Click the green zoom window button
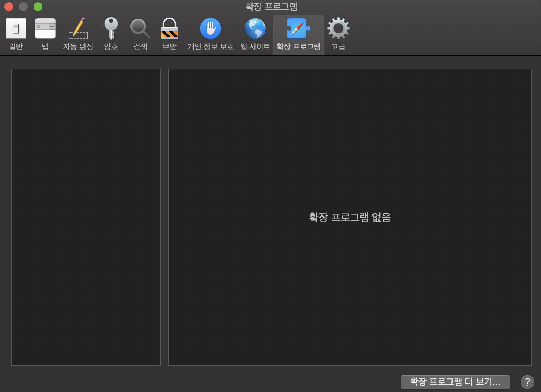Image resolution: width=541 pixels, height=392 pixels. (38, 7)
